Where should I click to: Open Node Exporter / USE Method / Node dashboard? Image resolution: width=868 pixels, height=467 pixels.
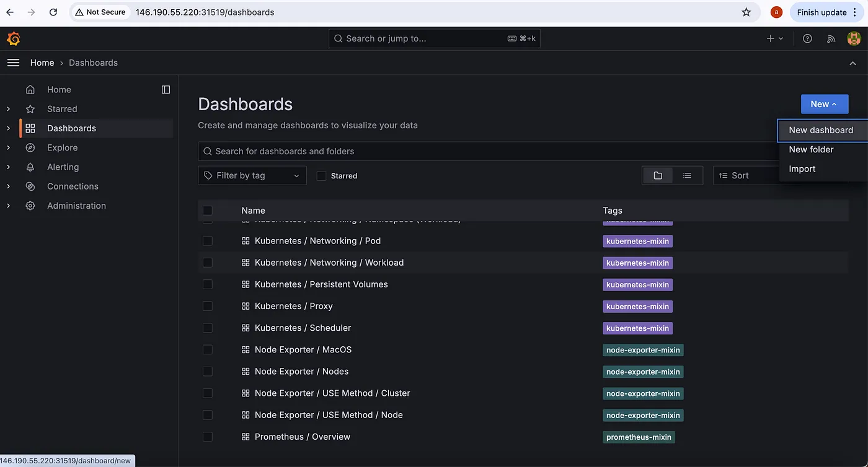click(329, 415)
